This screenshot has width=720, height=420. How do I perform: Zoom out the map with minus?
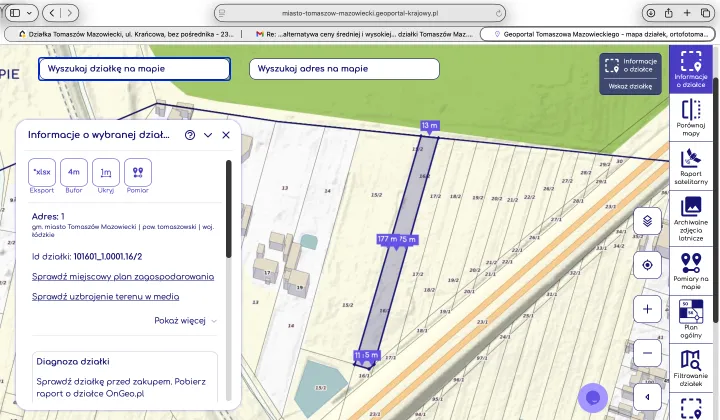647,353
